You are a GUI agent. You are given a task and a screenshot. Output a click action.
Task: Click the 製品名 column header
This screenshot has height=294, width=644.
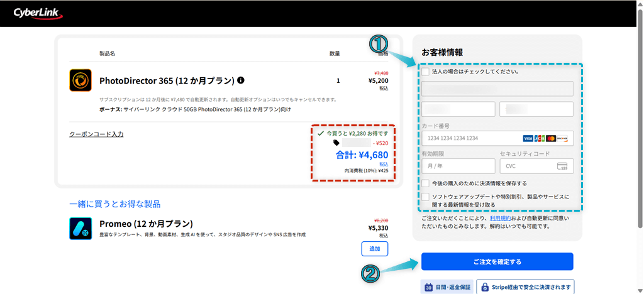107,54
